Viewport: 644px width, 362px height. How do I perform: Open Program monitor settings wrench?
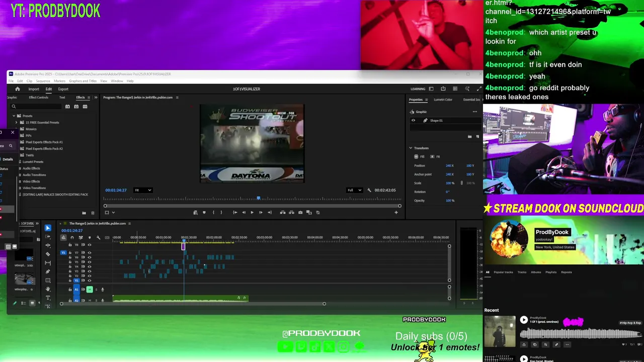click(x=369, y=190)
